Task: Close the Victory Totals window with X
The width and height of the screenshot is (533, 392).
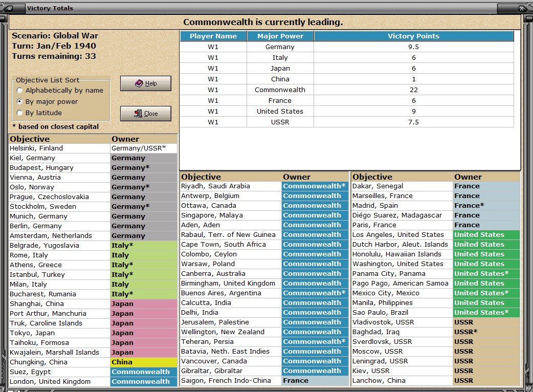Action: tap(522, 9)
